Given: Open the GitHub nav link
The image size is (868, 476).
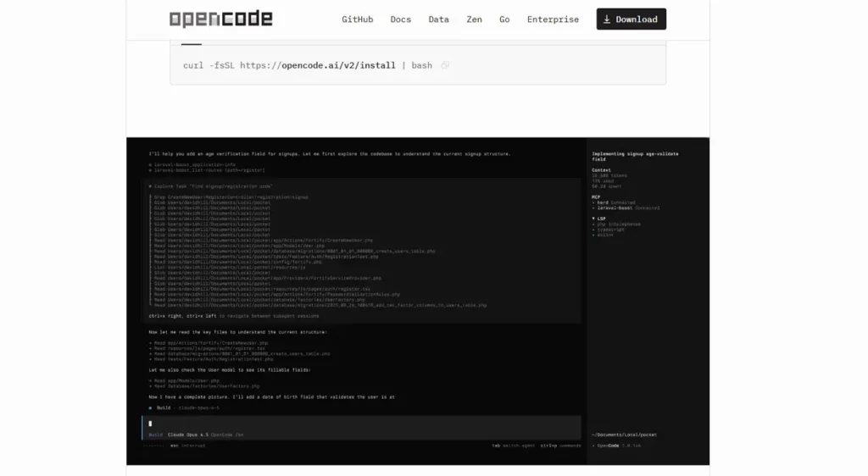Looking at the screenshot, I should click(357, 19).
